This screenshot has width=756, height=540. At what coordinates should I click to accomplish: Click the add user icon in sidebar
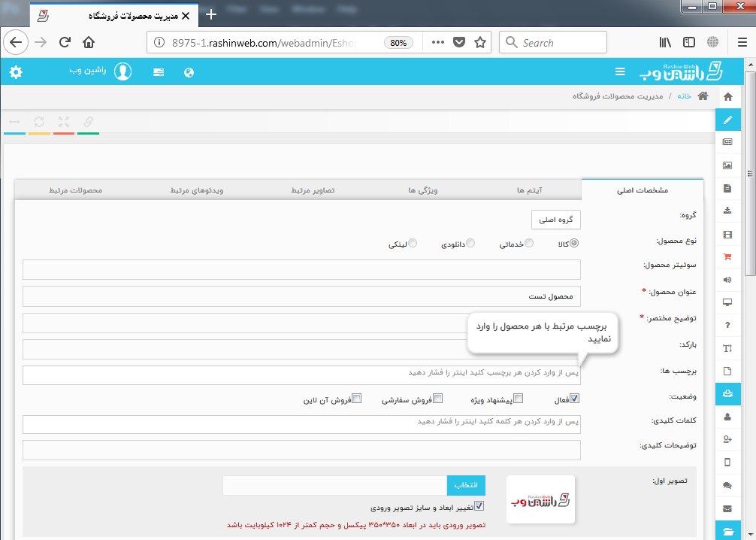(727, 439)
